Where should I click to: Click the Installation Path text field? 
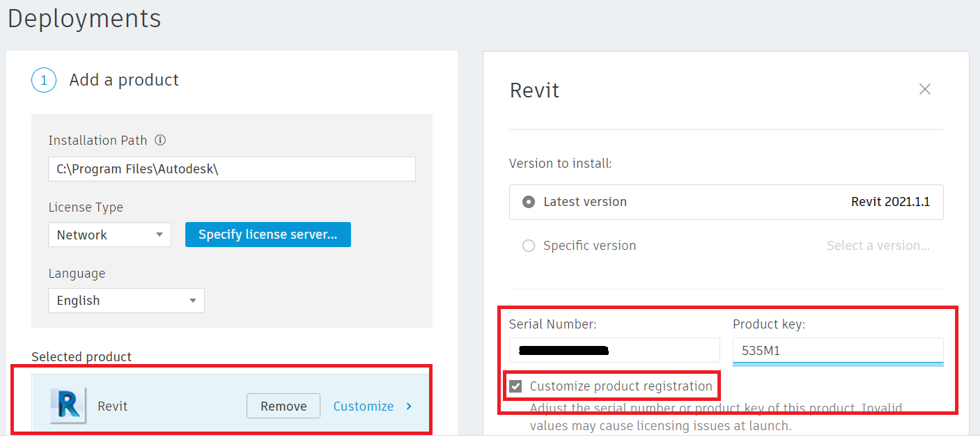pos(231,169)
